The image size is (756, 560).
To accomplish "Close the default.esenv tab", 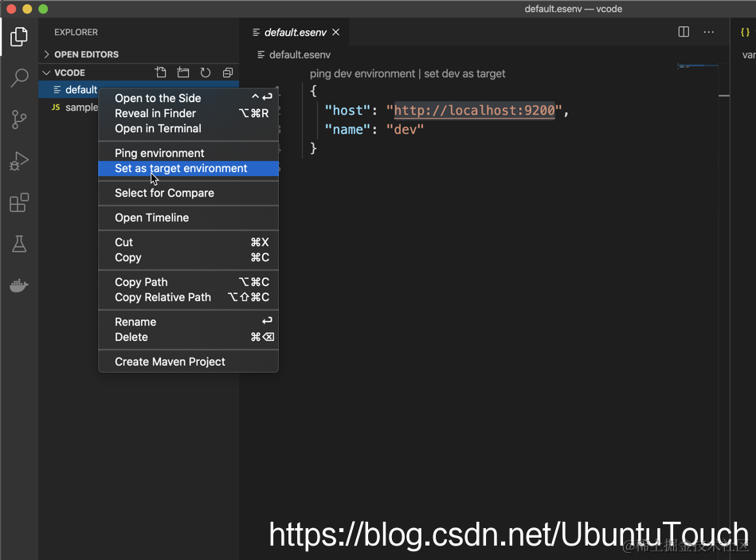I will pos(336,32).
